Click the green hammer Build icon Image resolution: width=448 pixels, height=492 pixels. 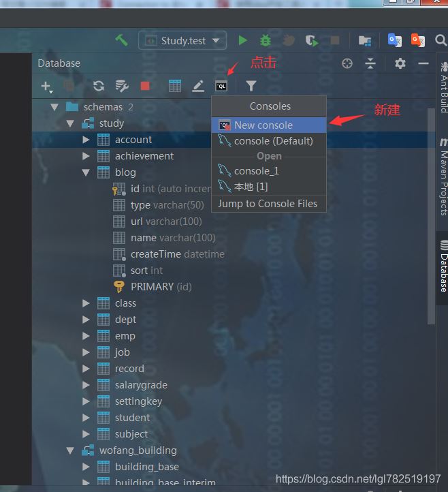click(121, 40)
